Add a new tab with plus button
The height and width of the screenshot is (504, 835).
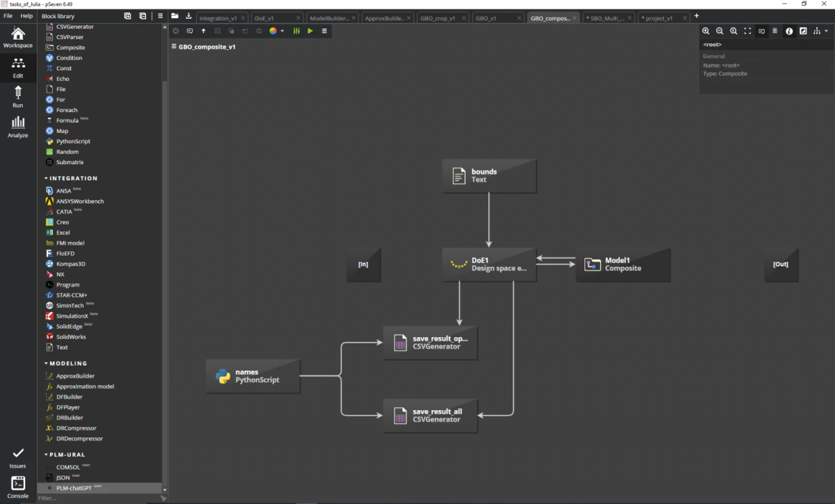point(697,16)
